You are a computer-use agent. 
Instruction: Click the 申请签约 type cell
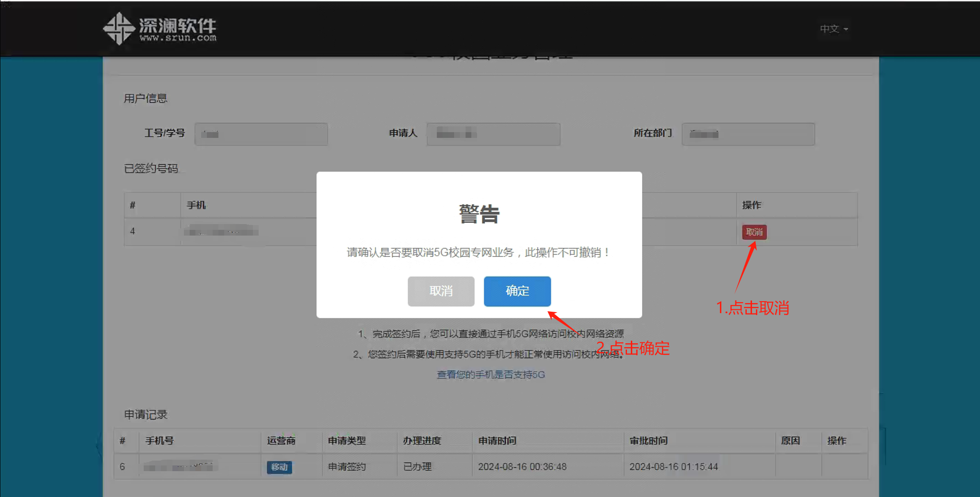click(347, 467)
